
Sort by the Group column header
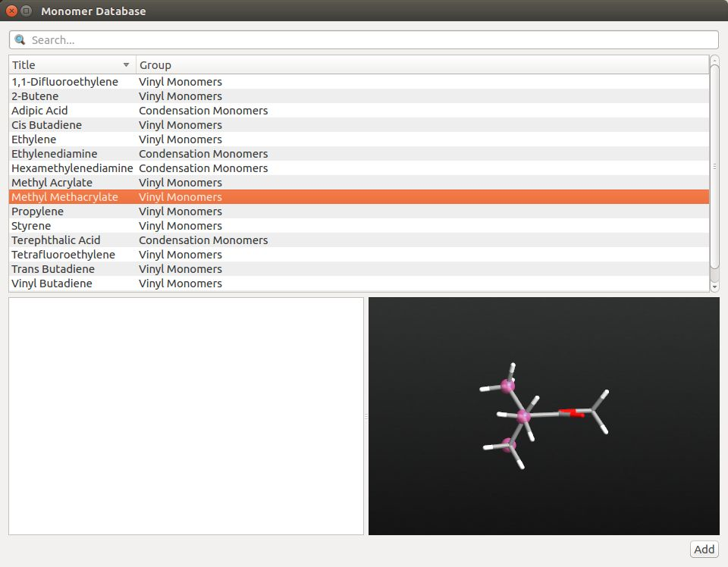(155, 65)
